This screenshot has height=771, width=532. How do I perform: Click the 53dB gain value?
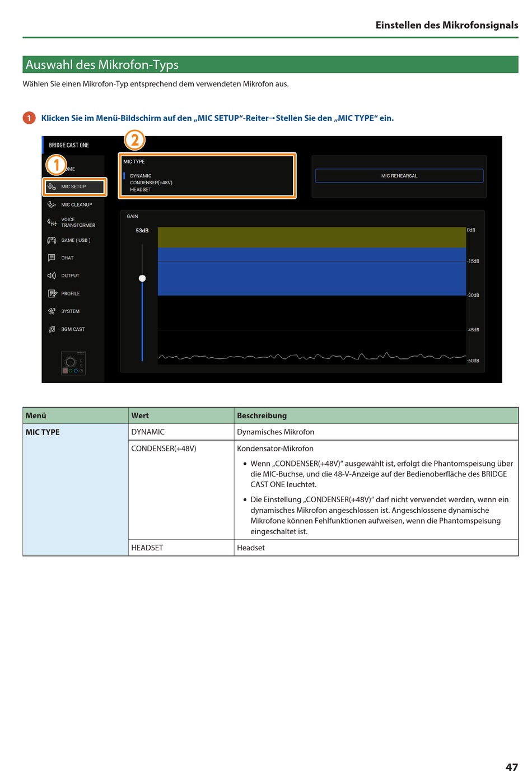click(142, 231)
